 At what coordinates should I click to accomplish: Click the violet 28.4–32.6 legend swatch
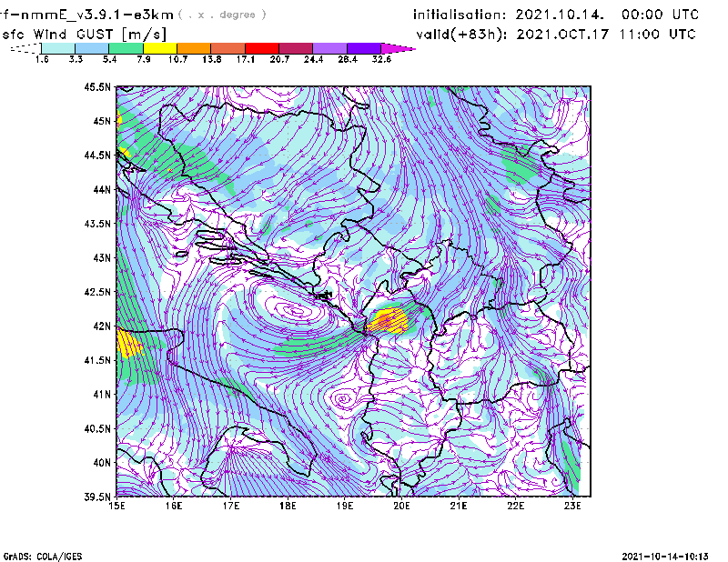pyautogui.click(x=364, y=48)
